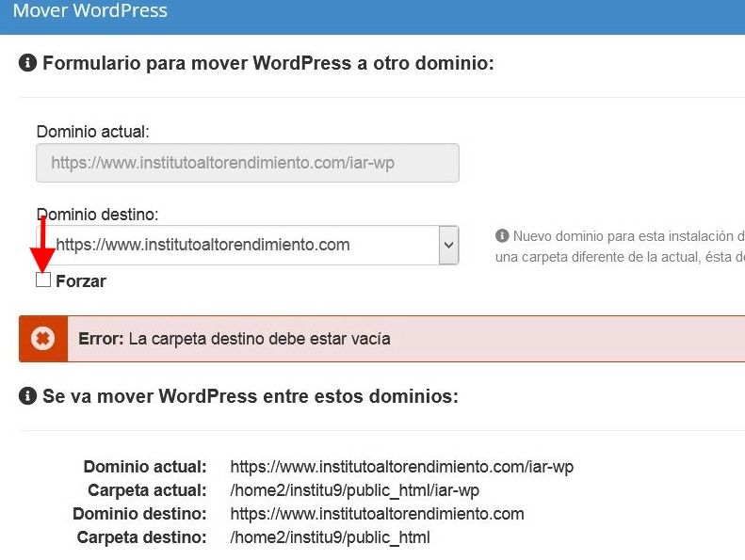Click the disabled Dominio actual input field
This screenshot has width=745, height=560.
click(248, 163)
